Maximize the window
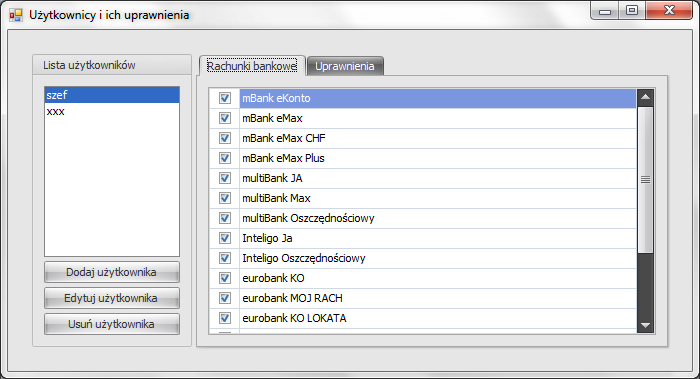The height and width of the screenshot is (379, 700). coord(632,11)
